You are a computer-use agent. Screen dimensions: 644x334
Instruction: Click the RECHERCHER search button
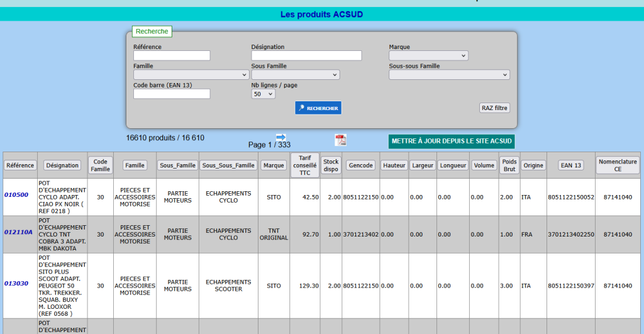[x=318, y=108]
